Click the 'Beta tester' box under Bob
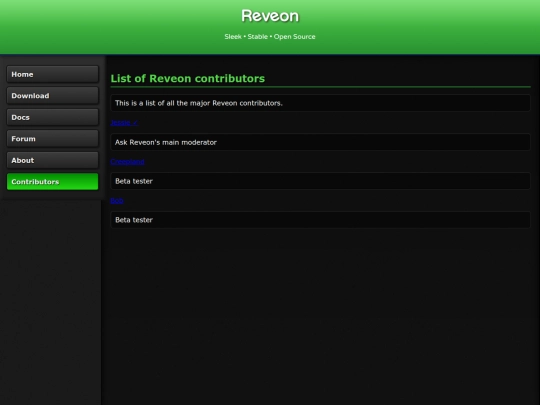The width and height of the screenshot is (540, 405). 320,220
